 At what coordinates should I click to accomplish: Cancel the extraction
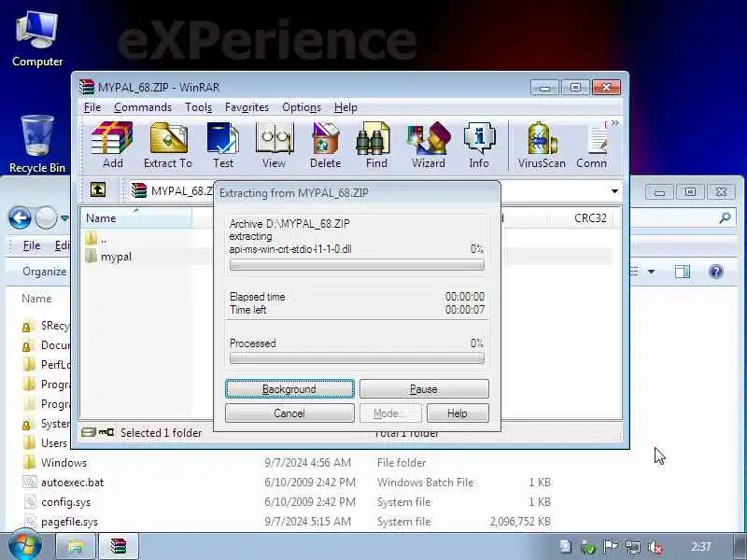[x=289, y=413]
